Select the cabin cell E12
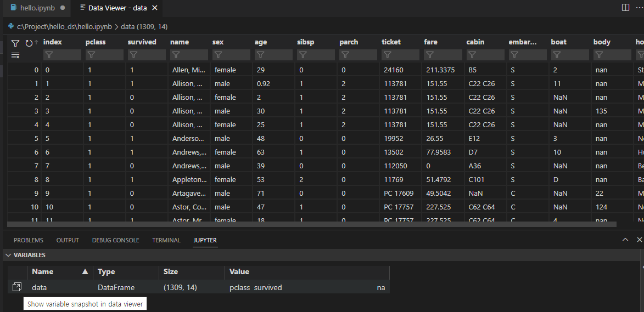The height and width of the screenshot is (312, 644). [485, 138]
